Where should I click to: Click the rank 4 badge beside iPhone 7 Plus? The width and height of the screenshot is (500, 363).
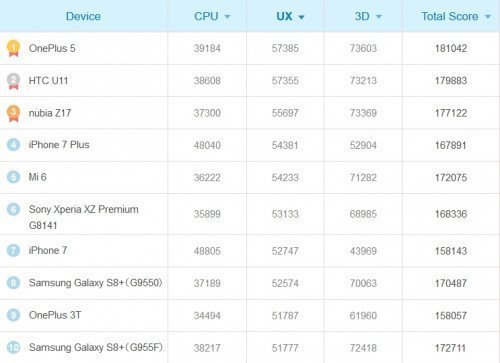click(x=13, y=145)
